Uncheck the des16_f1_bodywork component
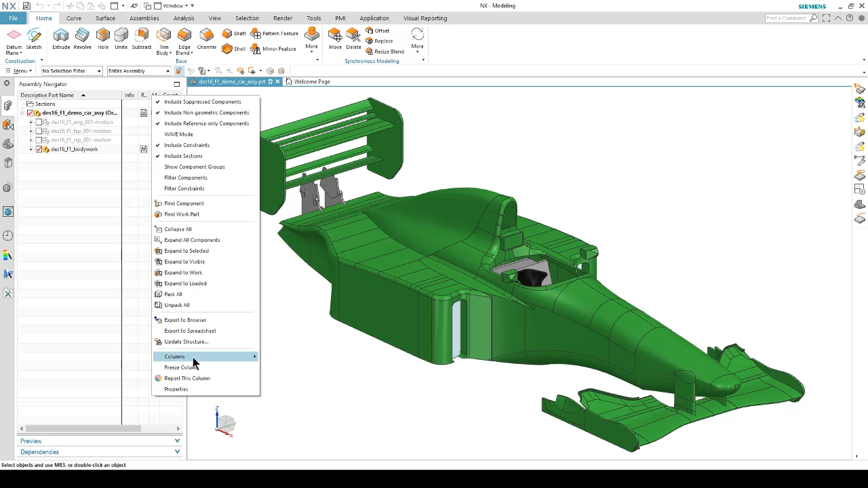 click(x=39, y=149)
